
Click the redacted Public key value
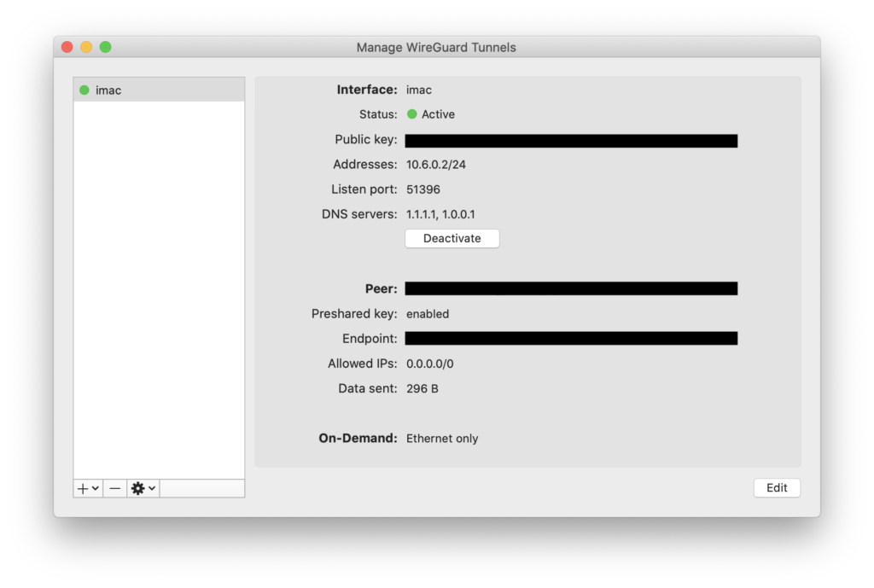click(x=571, y=141)
